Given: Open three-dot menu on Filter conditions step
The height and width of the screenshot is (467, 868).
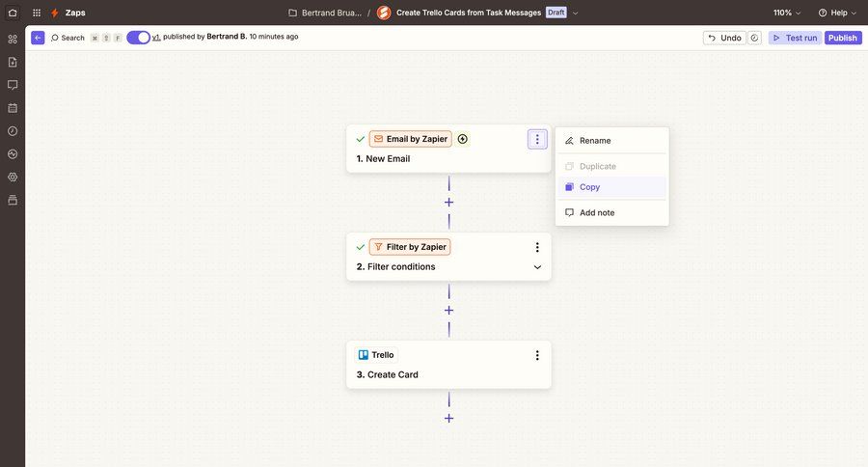Looking at the screenshot, I should [537, 247].
